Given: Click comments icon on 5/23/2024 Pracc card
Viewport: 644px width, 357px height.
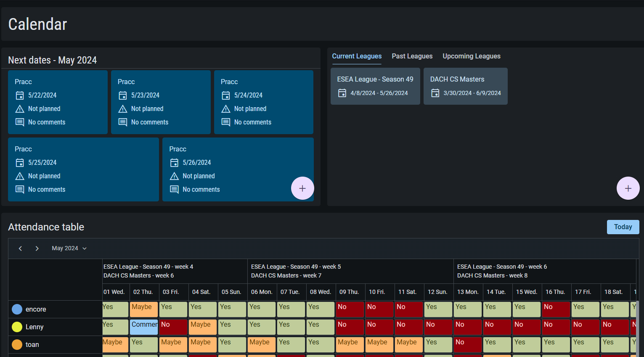Looking at the screenshot, I should (123, 122).
